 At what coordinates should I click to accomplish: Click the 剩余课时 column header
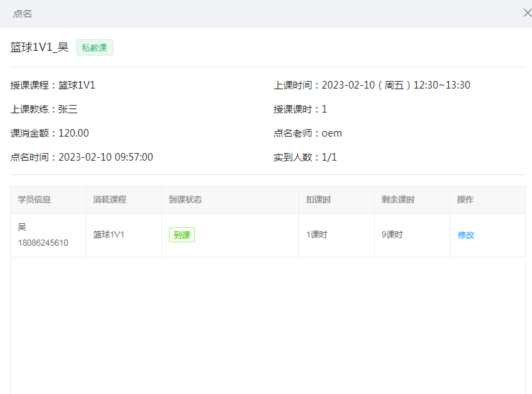(x=398, y=200)
